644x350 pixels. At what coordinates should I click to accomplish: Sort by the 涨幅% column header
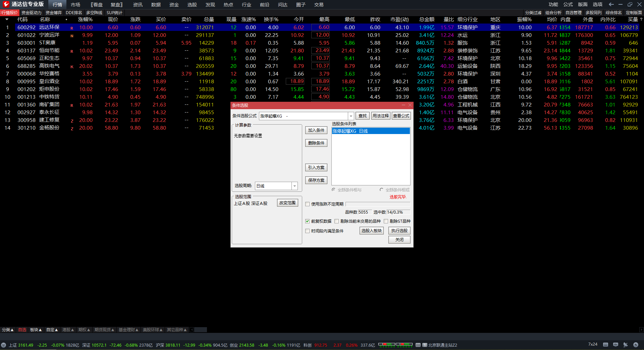click(x=86, y=19)
